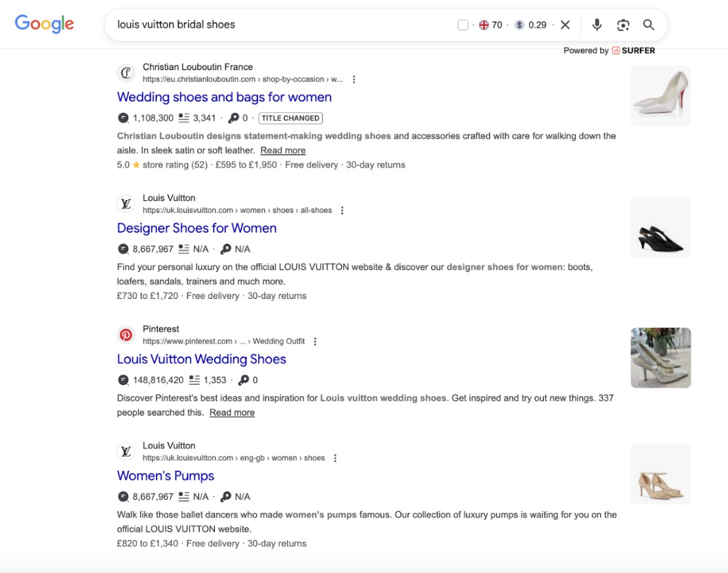This screenshot has width=728, height=573.
Task: Clear the search box with the X icon
Action: click(x=565, y=25)
